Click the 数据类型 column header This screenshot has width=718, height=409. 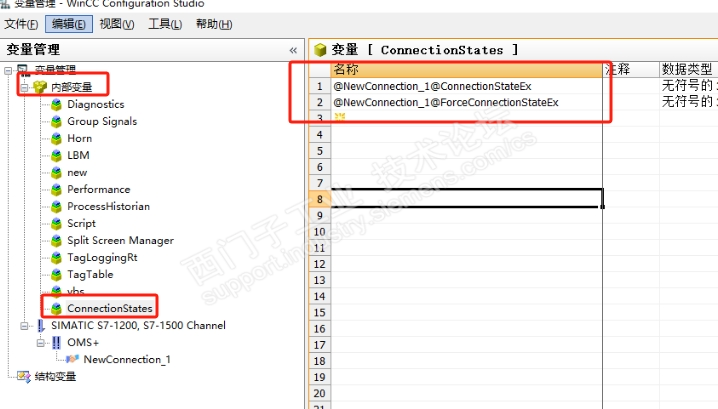coord(689,70)
